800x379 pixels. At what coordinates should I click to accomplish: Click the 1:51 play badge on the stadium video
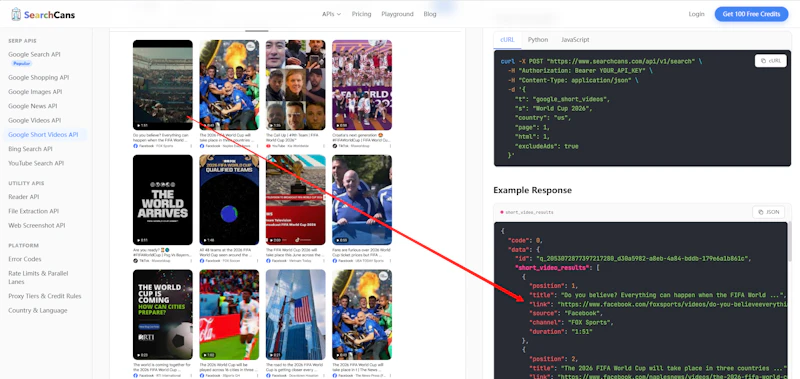141,125
